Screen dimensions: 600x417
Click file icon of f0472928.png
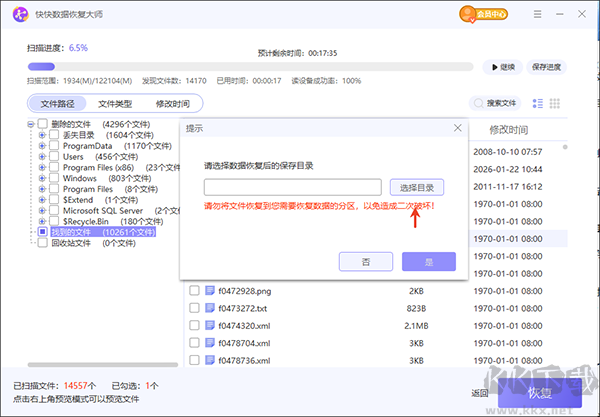[x=210, y=291]
